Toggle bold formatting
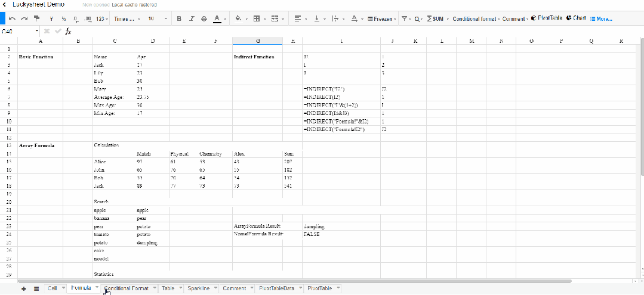 coord(179,19)
